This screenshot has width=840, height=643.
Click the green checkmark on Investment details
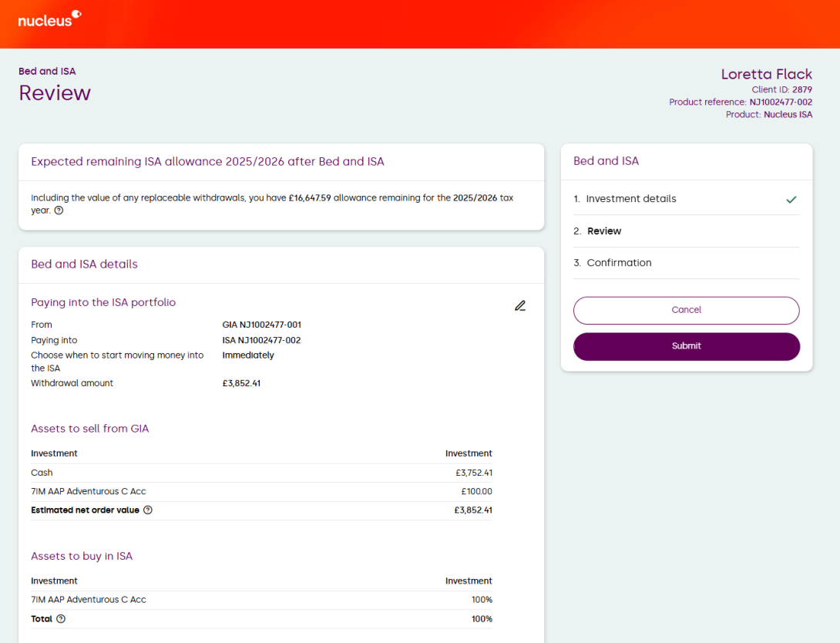(791, 200)
